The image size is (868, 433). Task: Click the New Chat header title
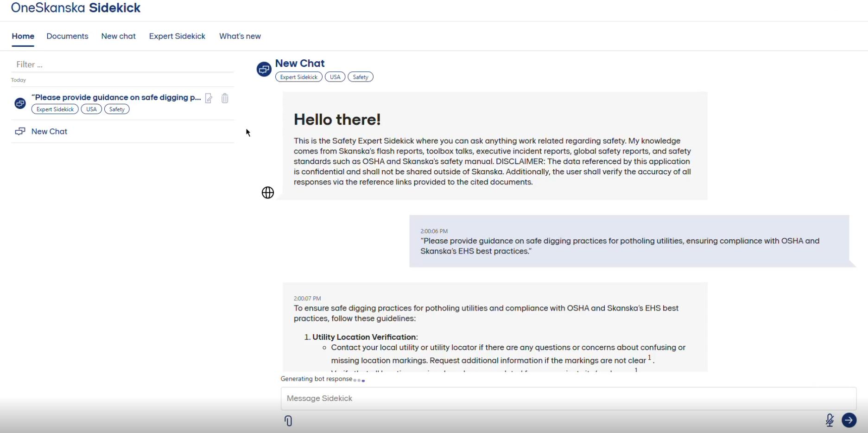(x=300, y=63)
